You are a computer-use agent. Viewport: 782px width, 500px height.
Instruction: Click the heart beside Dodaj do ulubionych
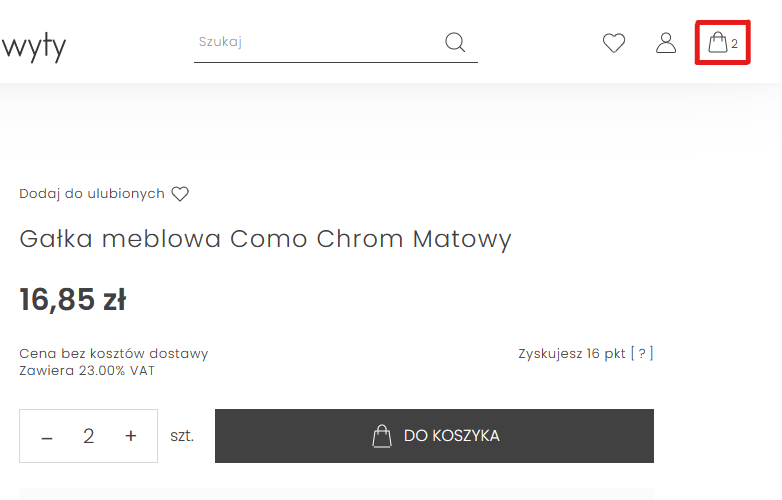click(x=180, y=193)
